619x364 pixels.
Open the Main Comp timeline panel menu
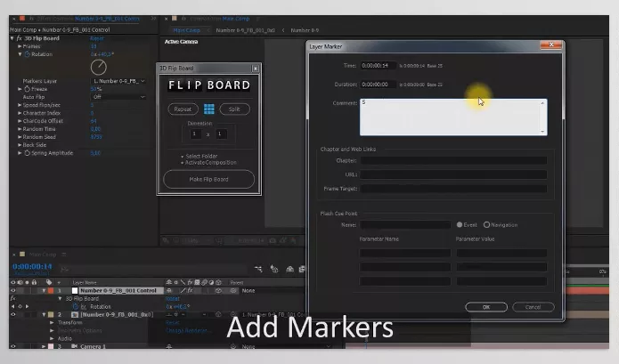(x=64, y=255)
